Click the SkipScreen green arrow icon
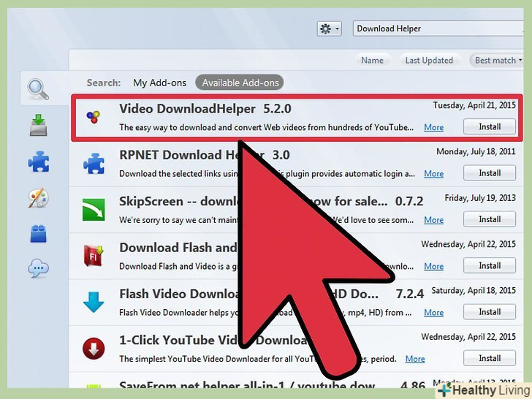 (x=94, y=210)
